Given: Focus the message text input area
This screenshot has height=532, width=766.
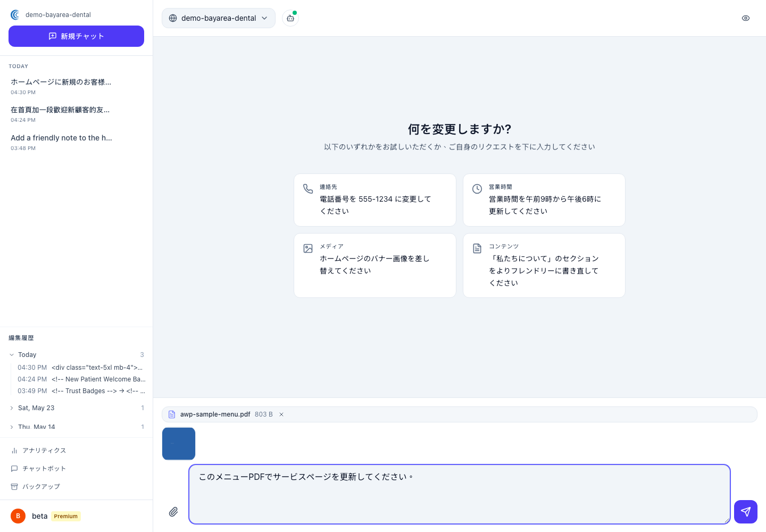Looking at the screenshot, I should coord(460,494).
